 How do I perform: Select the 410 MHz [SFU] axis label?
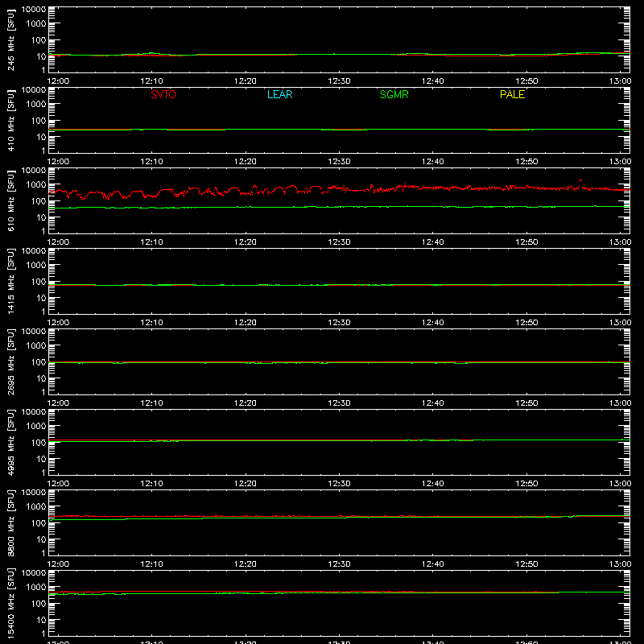pos(11,120)
